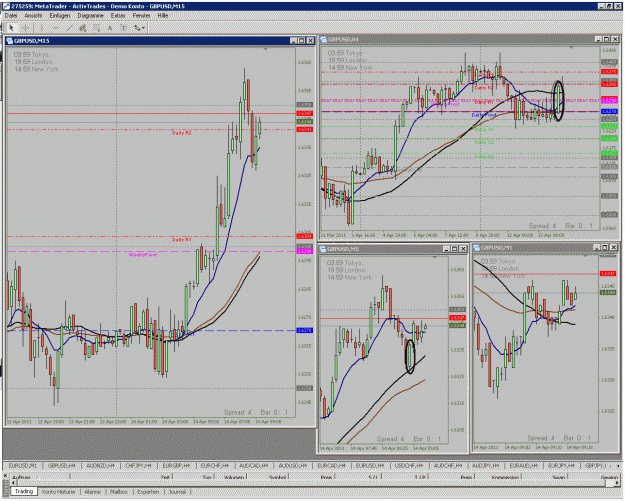
Task: Open the arrows objects dropdown
Action: pyautogui.click(x=139, y=28)
